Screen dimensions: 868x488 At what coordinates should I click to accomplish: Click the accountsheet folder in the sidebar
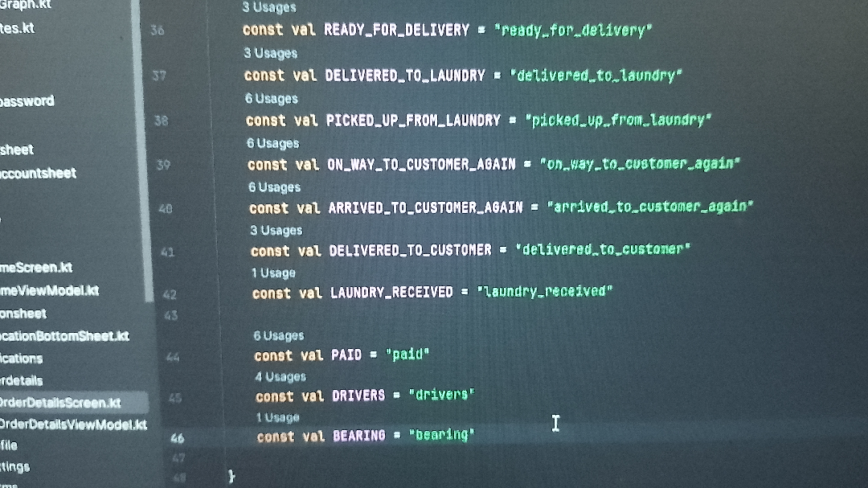point(38,173)
